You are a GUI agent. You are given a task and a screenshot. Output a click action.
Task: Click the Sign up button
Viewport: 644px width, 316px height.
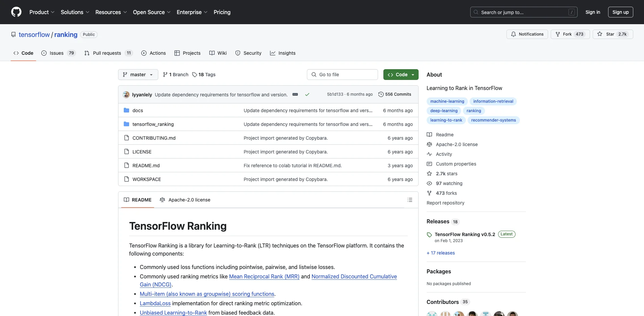pyautogui.click(x=621, y=12)
